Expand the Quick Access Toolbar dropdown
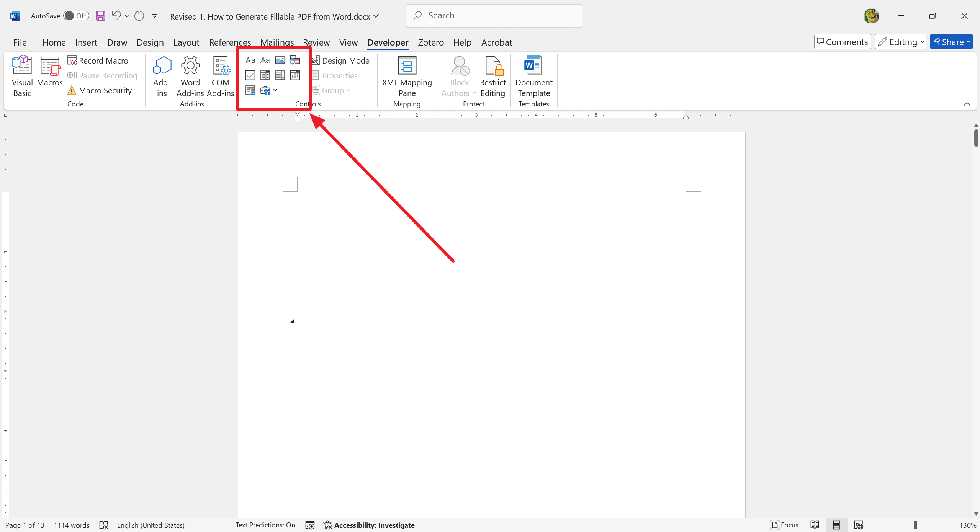This screenshot has width=980, height=532. (155, 16)
